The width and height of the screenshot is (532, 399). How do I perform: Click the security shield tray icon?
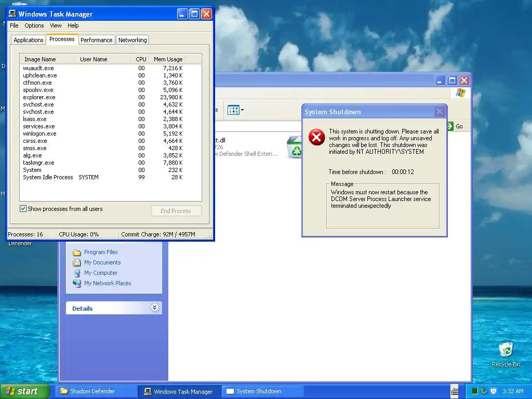[x=494, y=391]
